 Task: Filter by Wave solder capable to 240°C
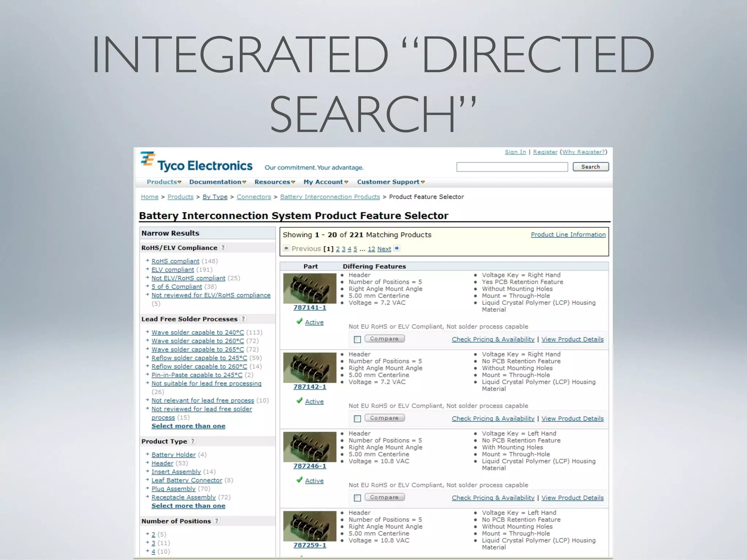click(198, 332)
